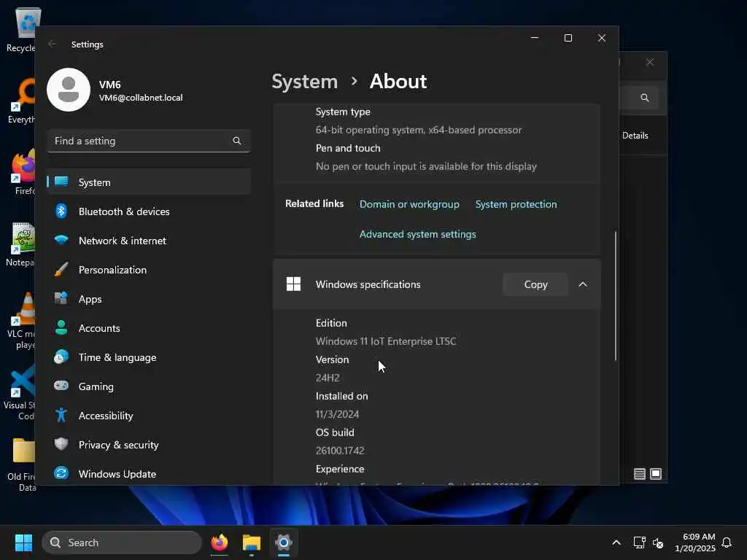Open the Windows Start menu

click(23, 542)
